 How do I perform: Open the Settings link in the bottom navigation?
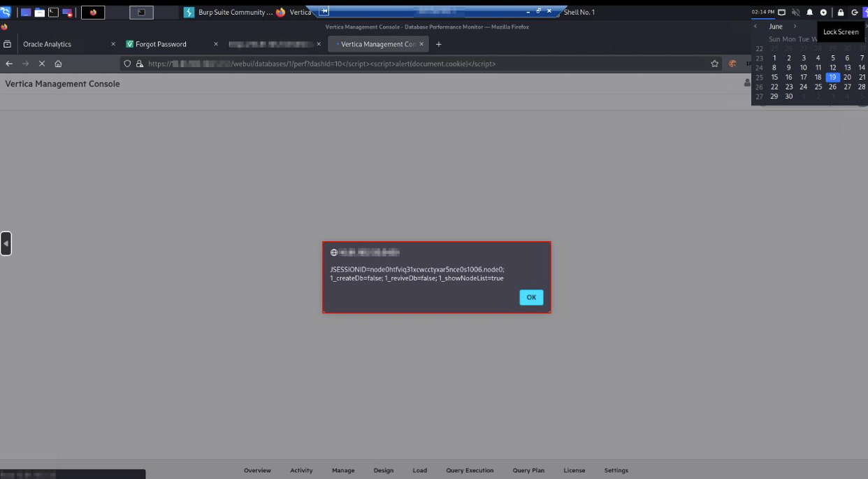point(616,471)
